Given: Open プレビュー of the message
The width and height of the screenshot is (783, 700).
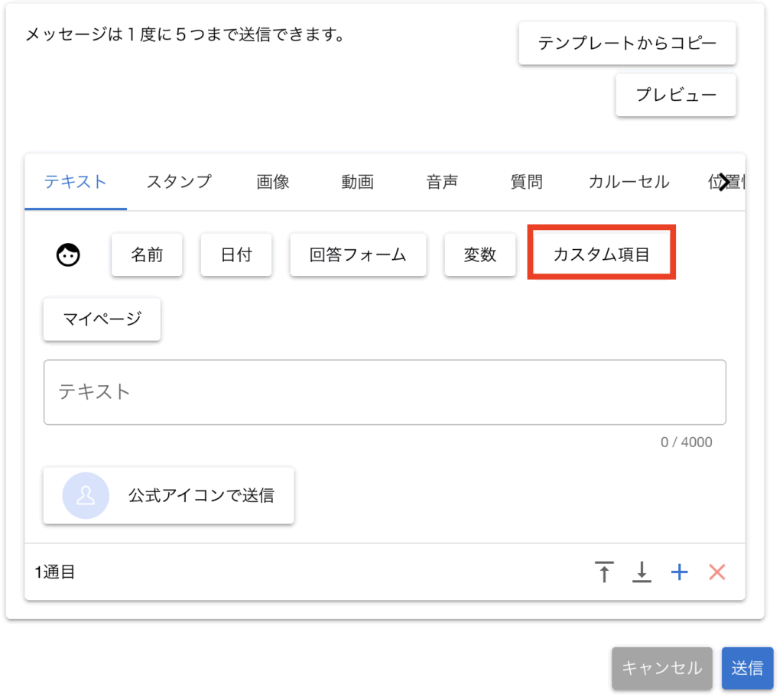Looking at the screenshot, I should 676,96.
